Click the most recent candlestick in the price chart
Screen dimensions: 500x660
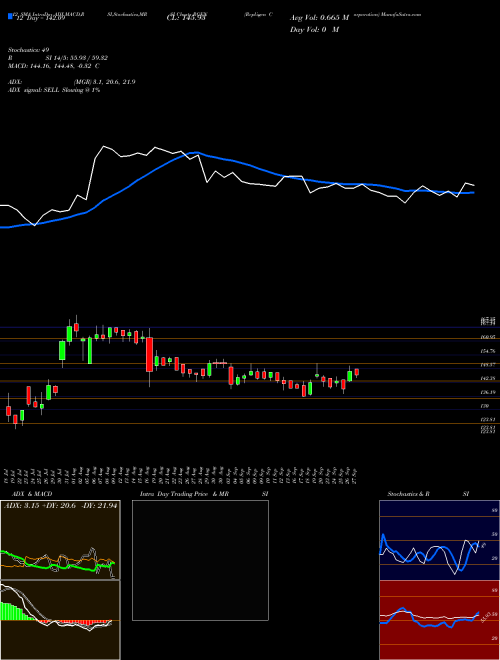click(x=356, y=372)
